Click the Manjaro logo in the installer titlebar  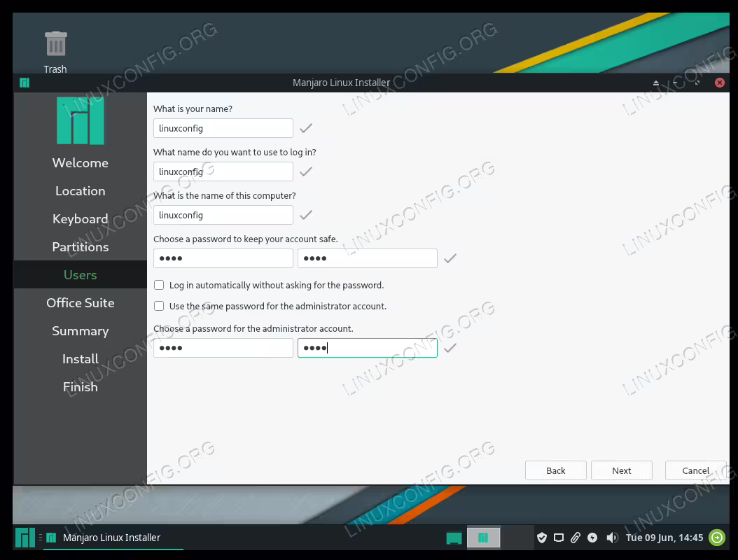pos(25,83)
